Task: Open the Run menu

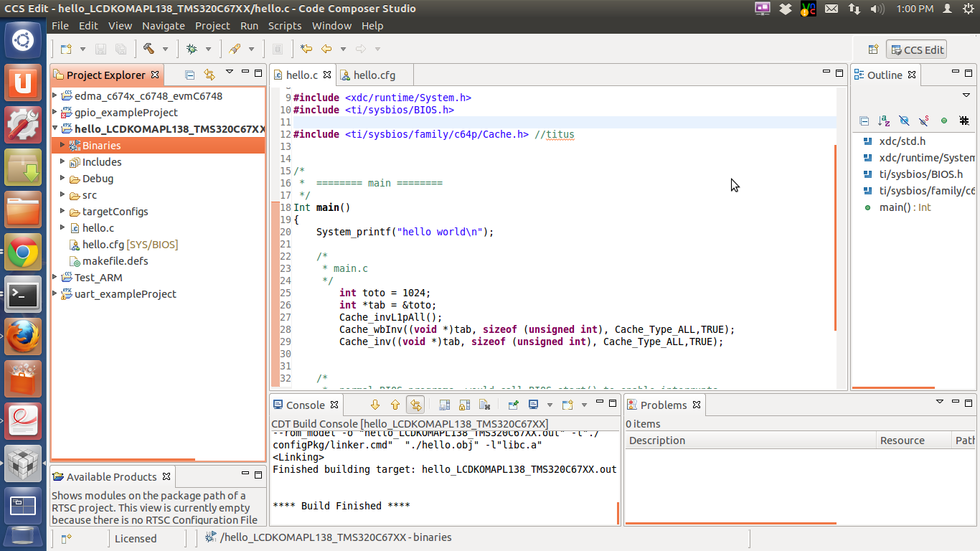Action: point(249,25)
